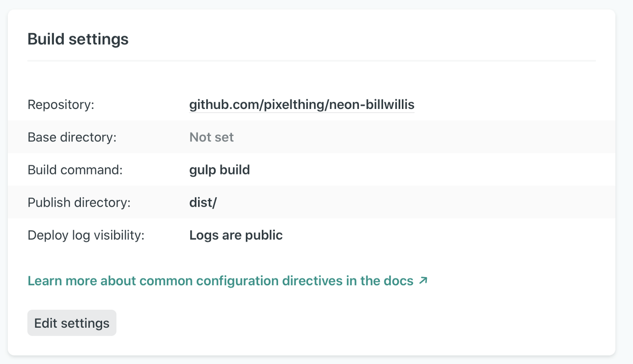633x364 pixels.
Task: Click the Publish directory: label
Action: pos(79,203)
